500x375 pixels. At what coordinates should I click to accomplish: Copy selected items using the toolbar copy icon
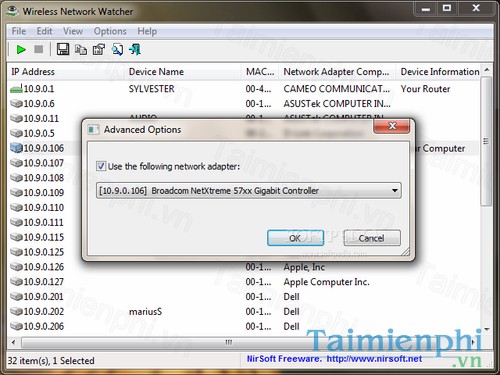tap(81, 50)
